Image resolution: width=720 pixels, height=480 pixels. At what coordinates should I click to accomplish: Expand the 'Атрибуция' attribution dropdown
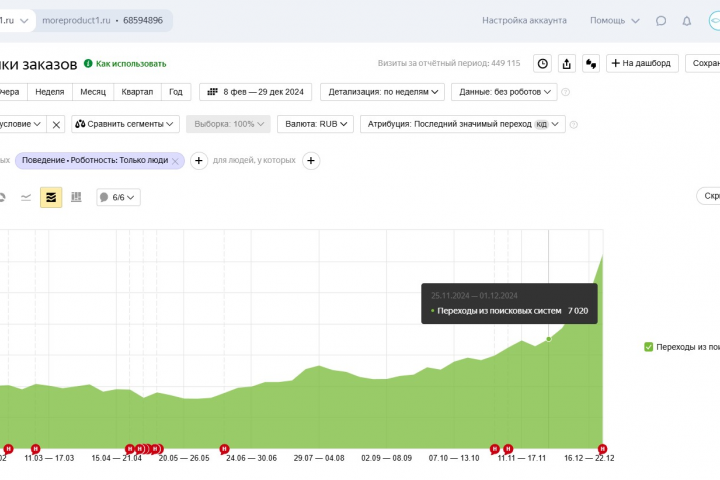click(463, 125)
